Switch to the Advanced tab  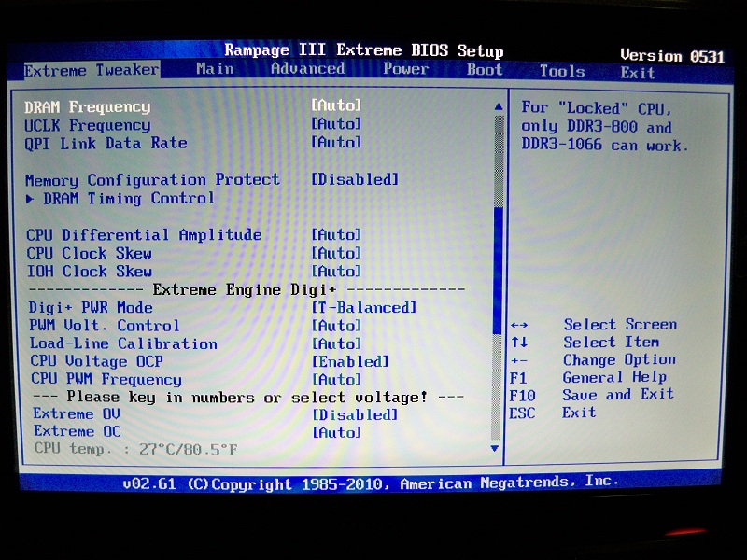pyautogui.click(x=307, y=68)
